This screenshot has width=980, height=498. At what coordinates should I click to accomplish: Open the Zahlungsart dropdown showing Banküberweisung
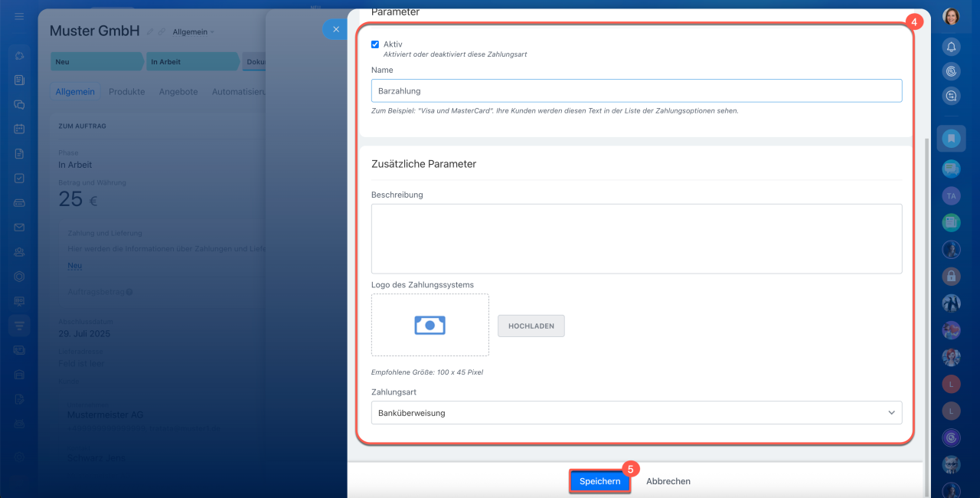[x=636, y=413]
